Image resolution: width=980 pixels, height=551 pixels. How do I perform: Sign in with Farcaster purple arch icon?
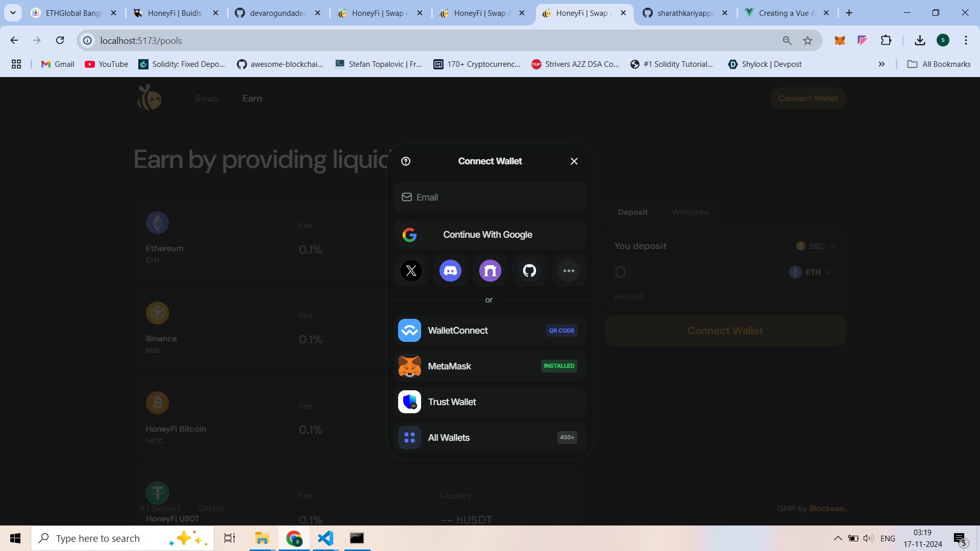coord(490,271)
